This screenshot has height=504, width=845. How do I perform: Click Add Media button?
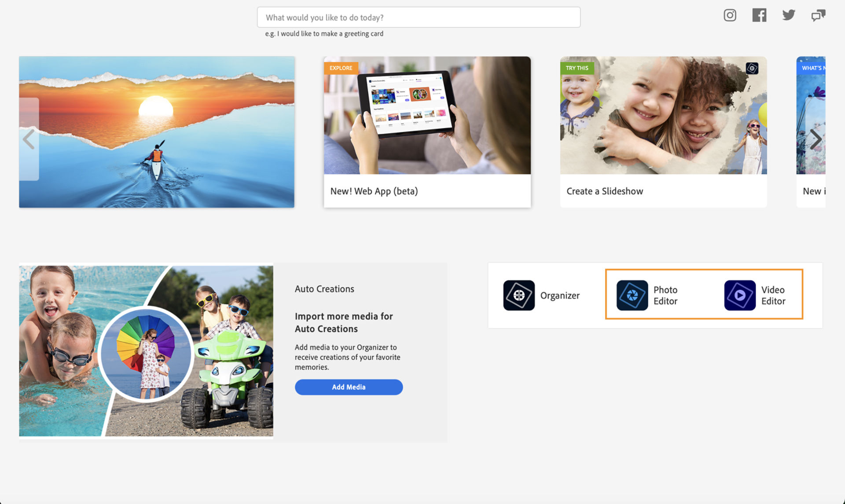(349, 387)
